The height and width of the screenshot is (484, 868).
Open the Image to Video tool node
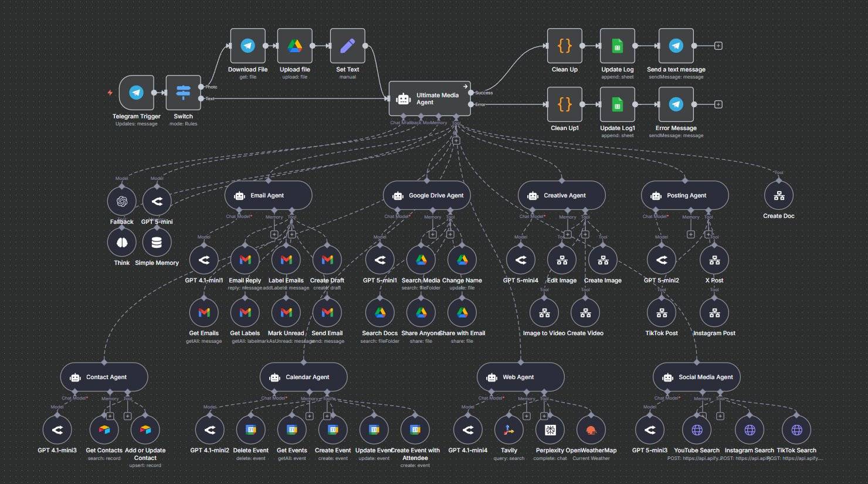544,312
